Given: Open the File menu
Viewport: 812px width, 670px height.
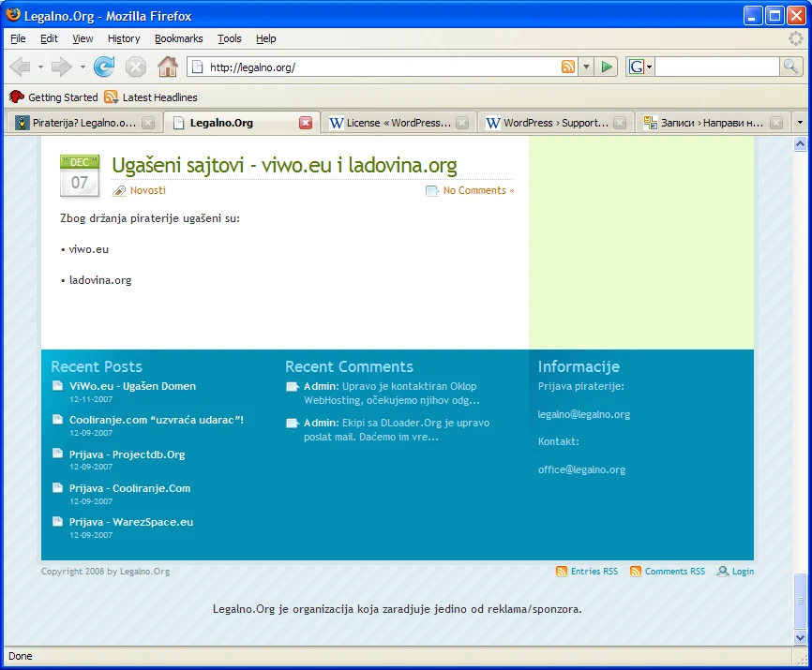Looking at the screenshot, I should 18,38.
